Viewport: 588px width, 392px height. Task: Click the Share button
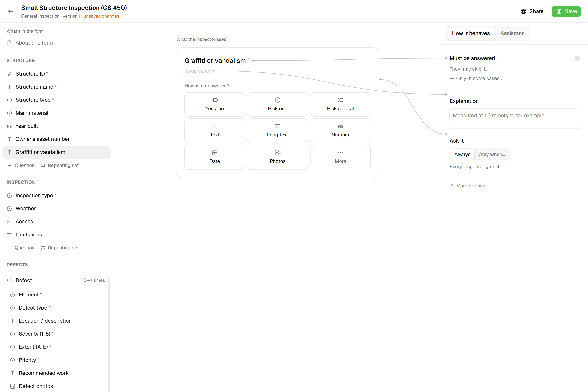[532, 11]
